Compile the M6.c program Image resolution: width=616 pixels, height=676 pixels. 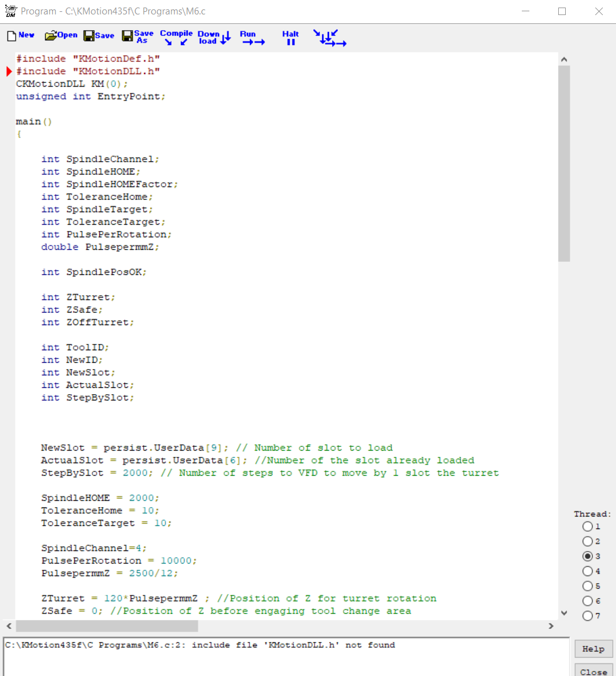pos(176,38)
